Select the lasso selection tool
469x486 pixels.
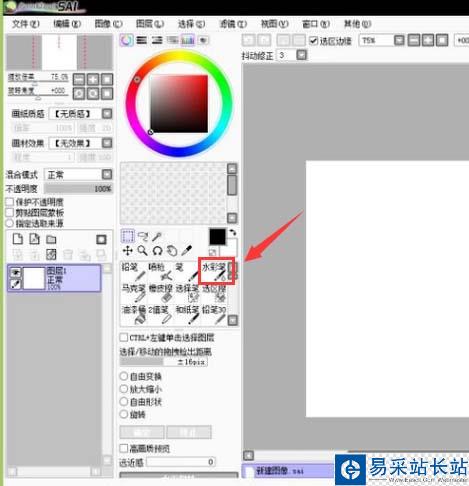143,236
